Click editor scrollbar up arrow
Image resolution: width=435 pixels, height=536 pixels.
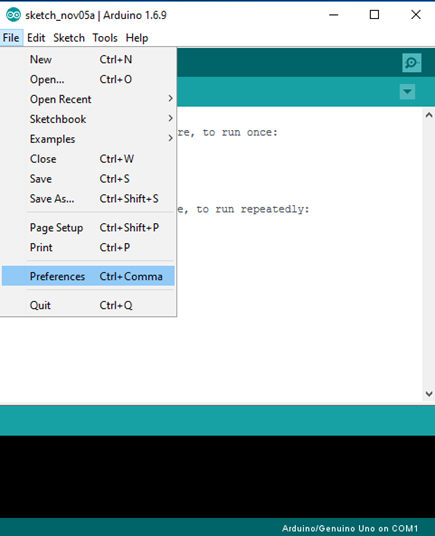click(429, 116)
